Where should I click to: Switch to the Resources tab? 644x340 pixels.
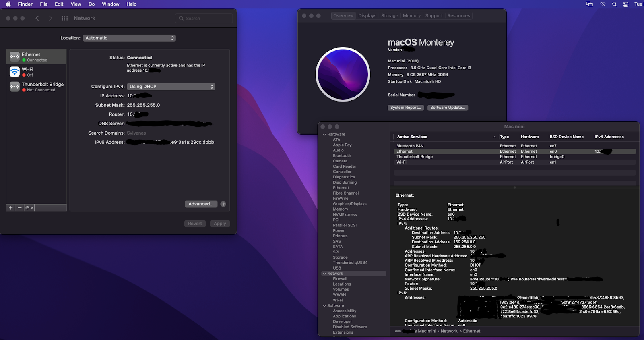pyautogui.click(x=459, y=16)
